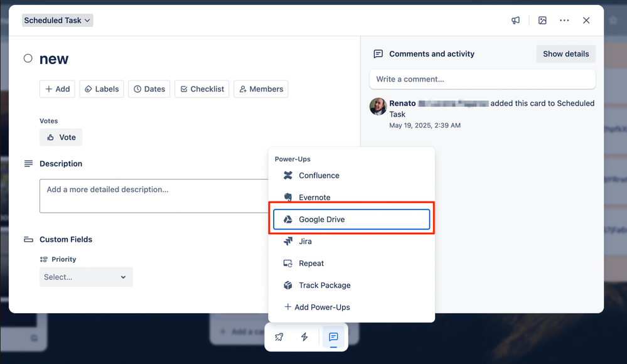Click the card cover image icon

click(542, 21)
